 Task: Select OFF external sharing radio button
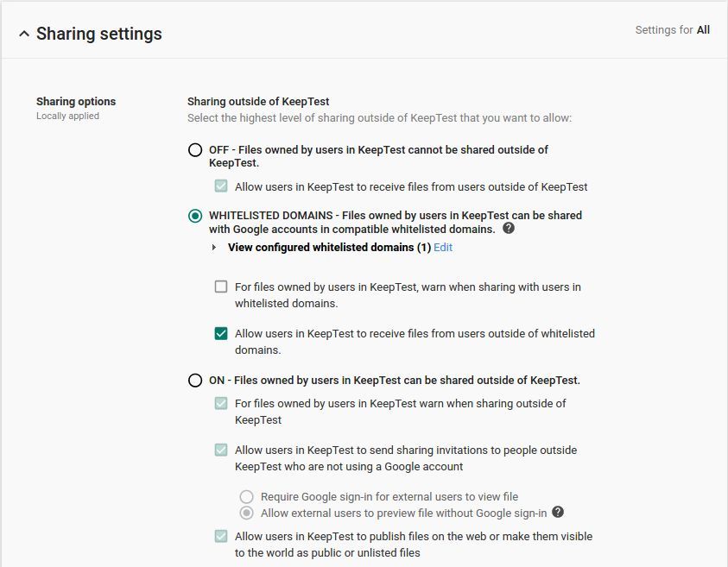(195, 150)
